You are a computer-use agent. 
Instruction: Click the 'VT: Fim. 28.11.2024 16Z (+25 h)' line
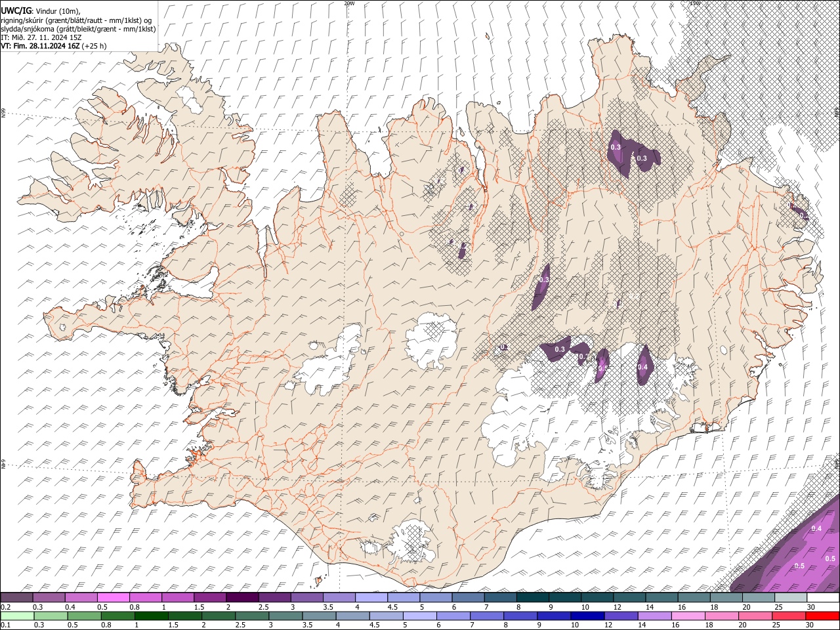pos(54,46)
